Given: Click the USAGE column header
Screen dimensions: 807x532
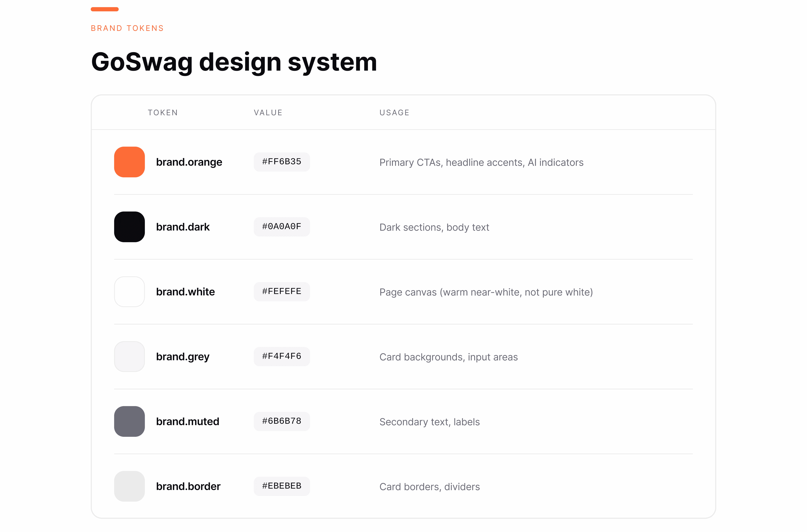Looking at the screenshot, I should (394, 113).
